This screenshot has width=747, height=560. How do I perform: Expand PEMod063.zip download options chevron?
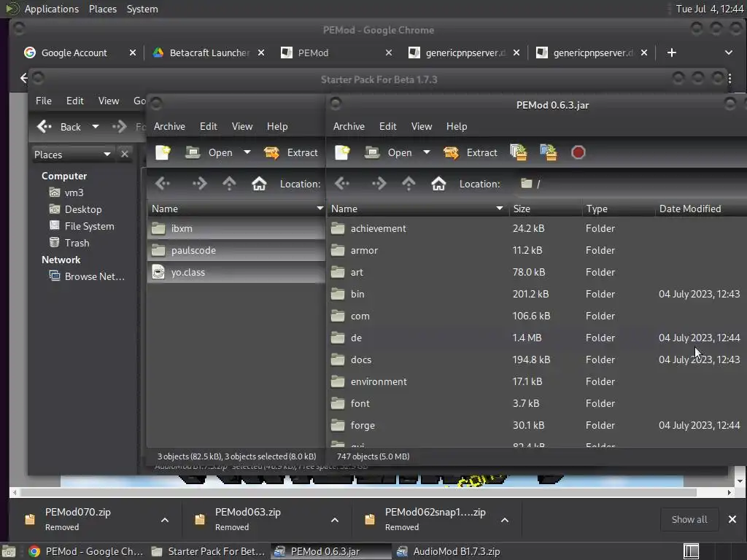pyautogui.click(x=335, y=520)
